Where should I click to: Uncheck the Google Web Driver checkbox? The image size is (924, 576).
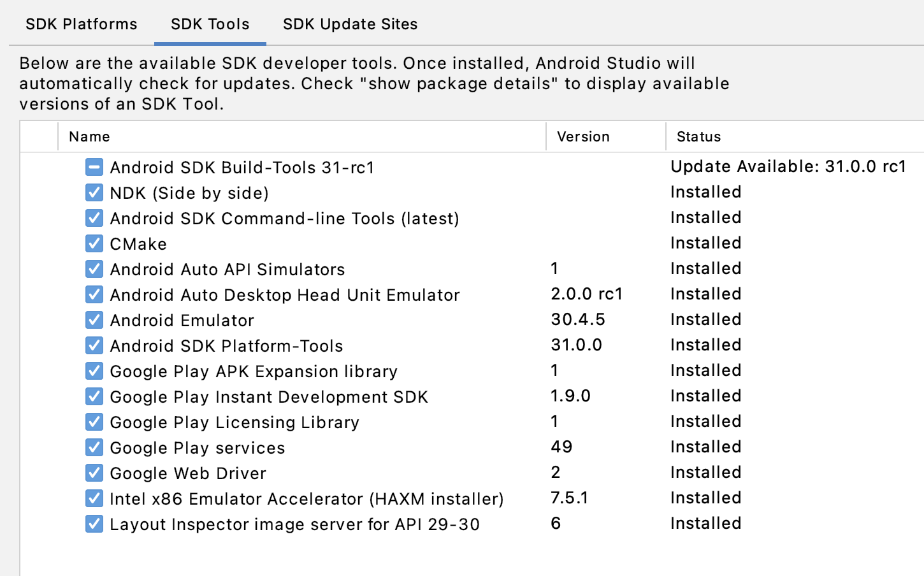[x=94, y=473]
